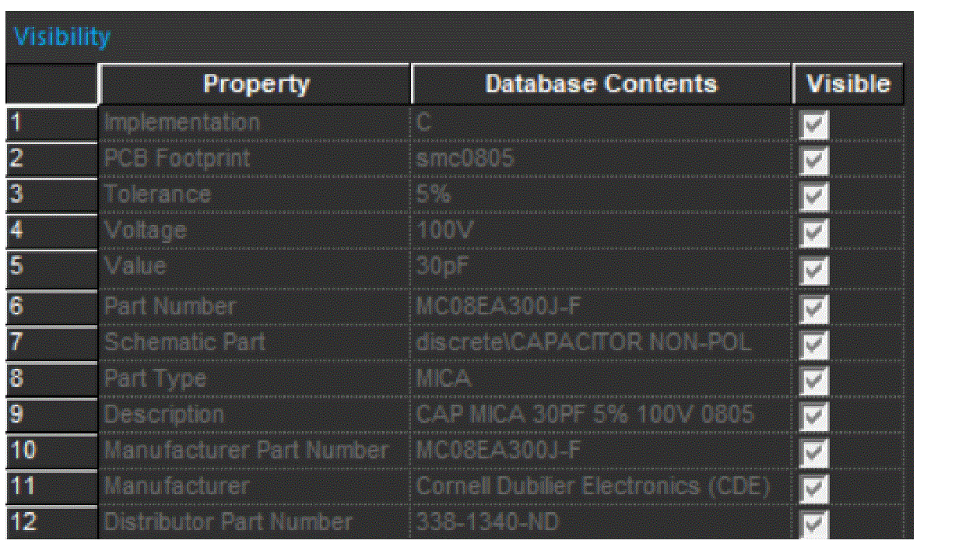Toggle Visible checkbox for Part Type

coord(815,381)
